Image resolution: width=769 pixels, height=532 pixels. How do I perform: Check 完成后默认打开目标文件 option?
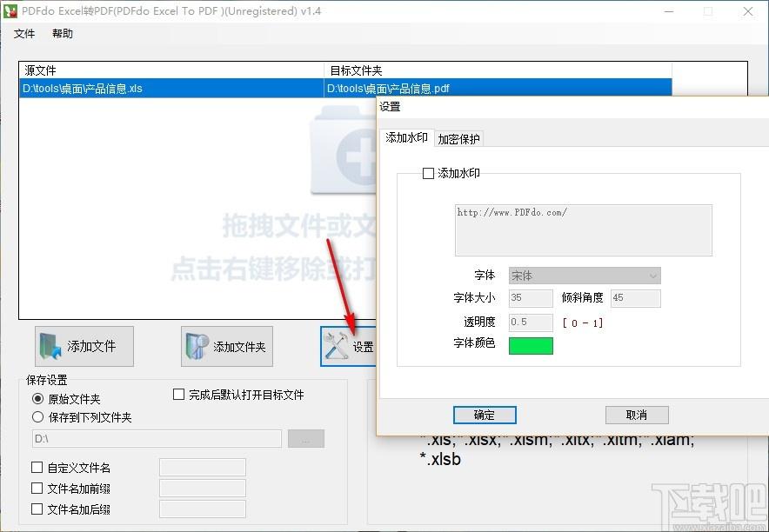[x=178, y=395]
